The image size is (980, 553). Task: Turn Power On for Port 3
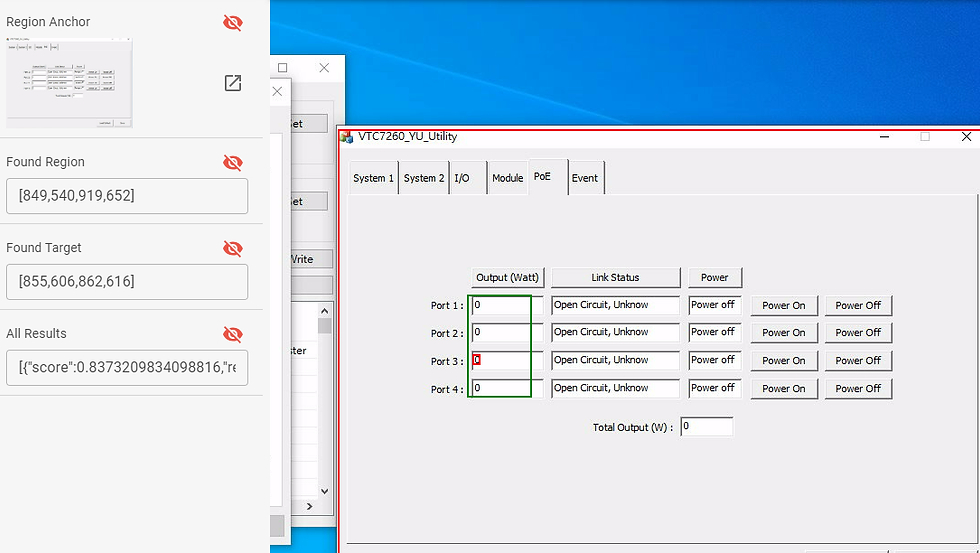[x=784, y=361]
